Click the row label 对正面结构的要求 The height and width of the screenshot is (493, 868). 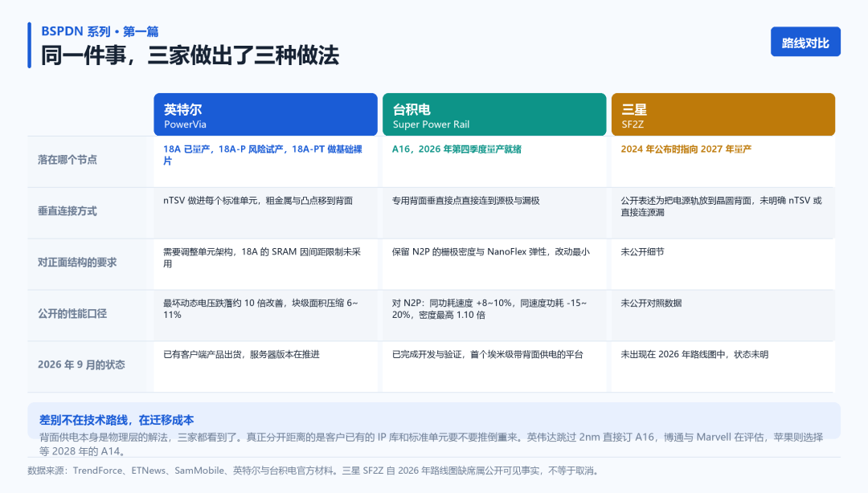coord(77,263)
